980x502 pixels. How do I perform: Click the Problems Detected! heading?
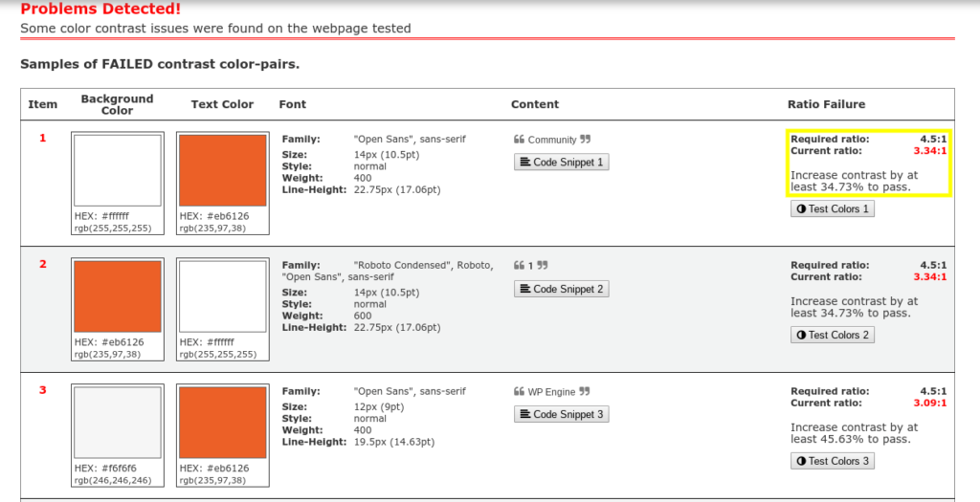point(100,9)
